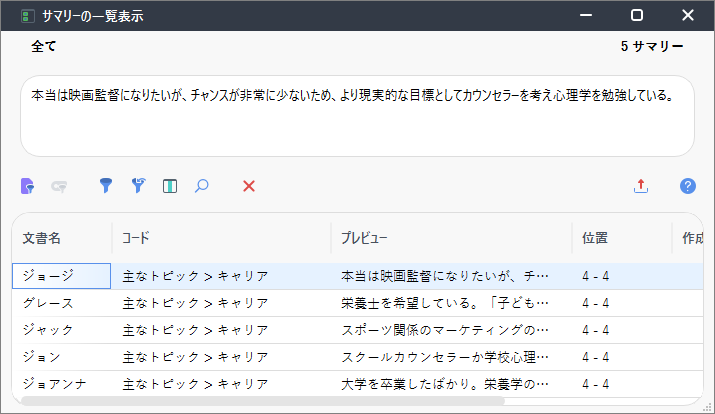This screenshot has height=414, width=715.
Task: Select the グレース row
Action: [x=358, y=303]
